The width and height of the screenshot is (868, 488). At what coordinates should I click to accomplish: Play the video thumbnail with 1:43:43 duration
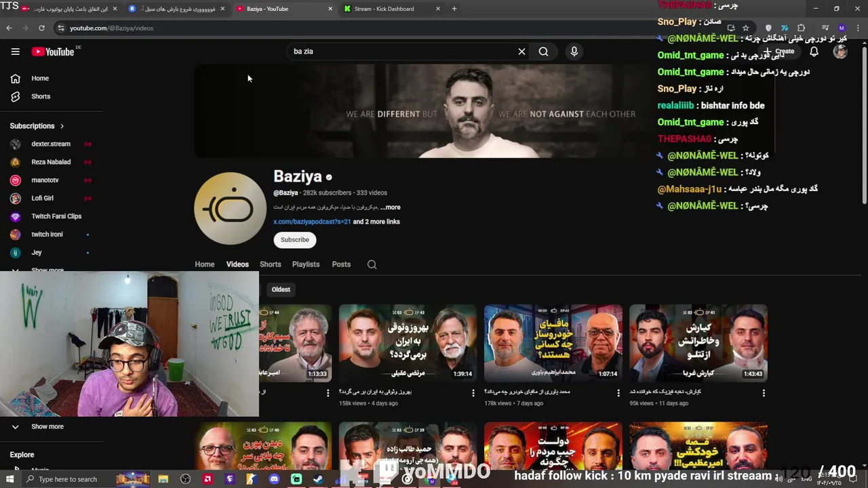pos(698,343)
